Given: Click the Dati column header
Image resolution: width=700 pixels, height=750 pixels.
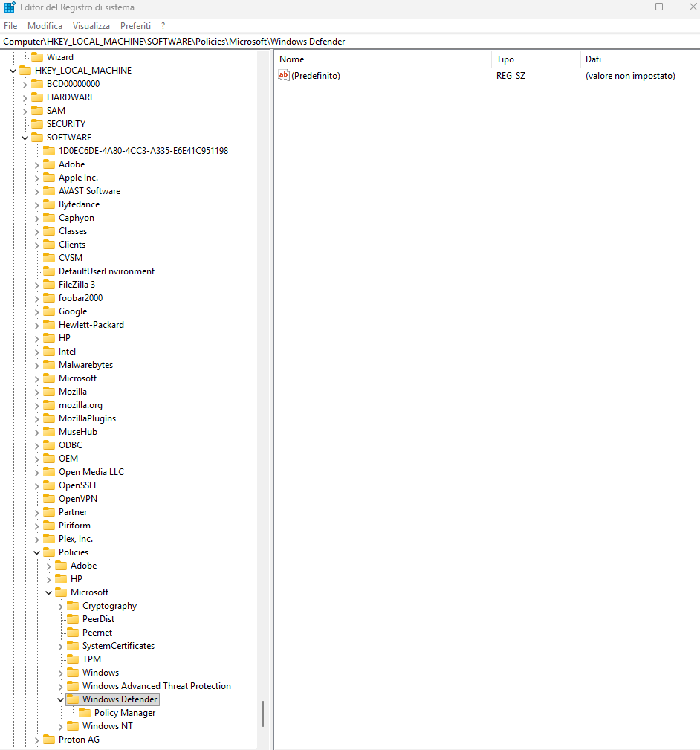Looking at the screenshot, I should coord(641,59).
